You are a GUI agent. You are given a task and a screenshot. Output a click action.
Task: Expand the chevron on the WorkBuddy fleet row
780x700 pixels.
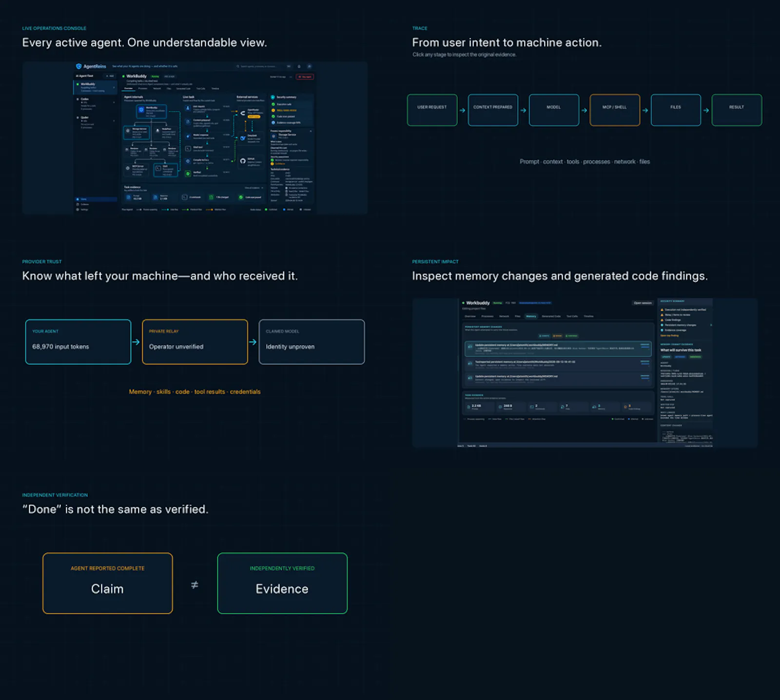(x=114, y=87)
